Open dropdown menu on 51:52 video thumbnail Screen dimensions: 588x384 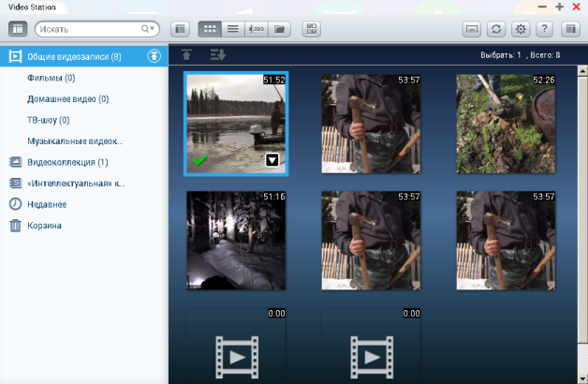click(272, 160)
